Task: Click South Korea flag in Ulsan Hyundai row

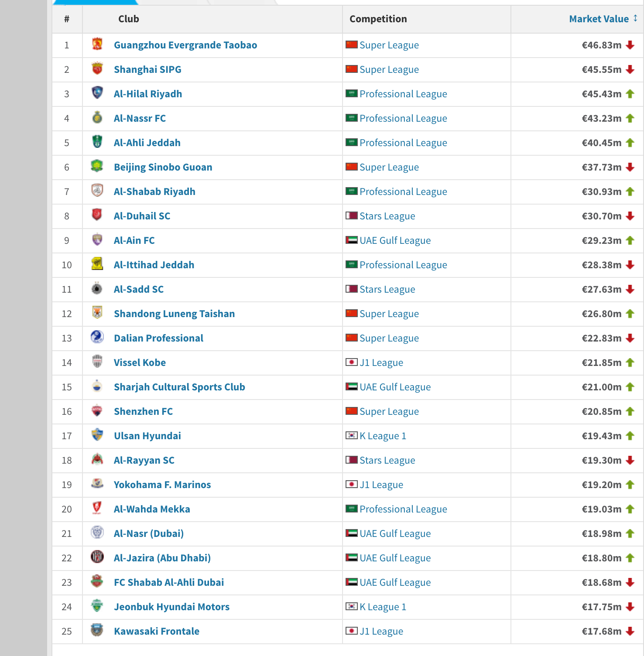Action: 352,435
